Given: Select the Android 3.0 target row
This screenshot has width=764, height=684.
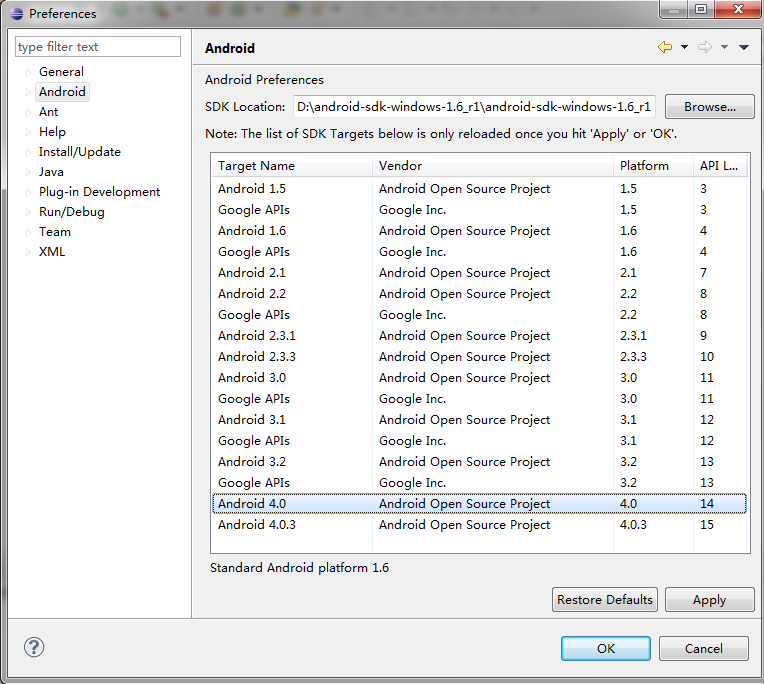Looking at the screenshot, I should click(479, 377).
